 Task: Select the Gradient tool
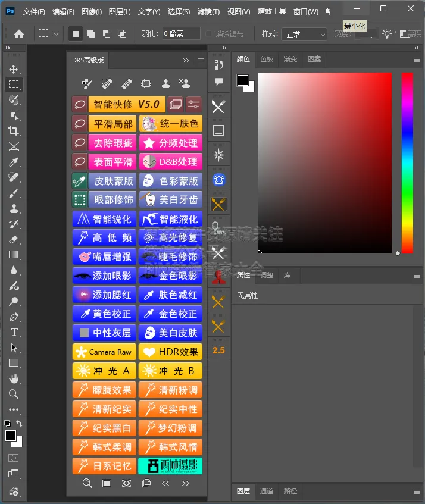[14, 255]
